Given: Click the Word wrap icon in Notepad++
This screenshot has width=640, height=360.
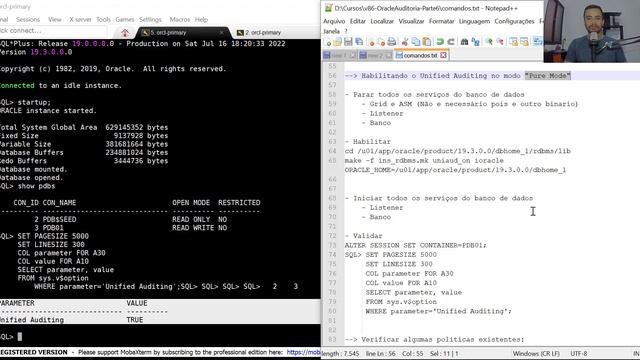Looking at the screenshot, I should pos(538,42).
